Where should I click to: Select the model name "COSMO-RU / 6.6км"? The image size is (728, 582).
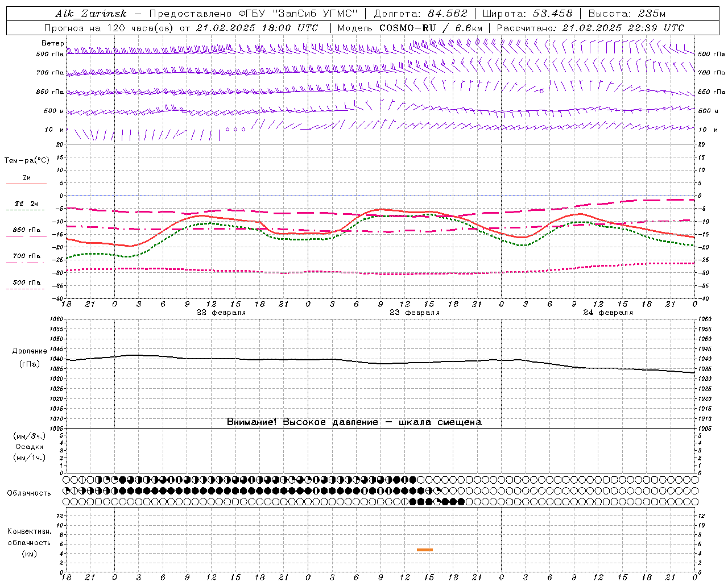[x=431, y=28]
